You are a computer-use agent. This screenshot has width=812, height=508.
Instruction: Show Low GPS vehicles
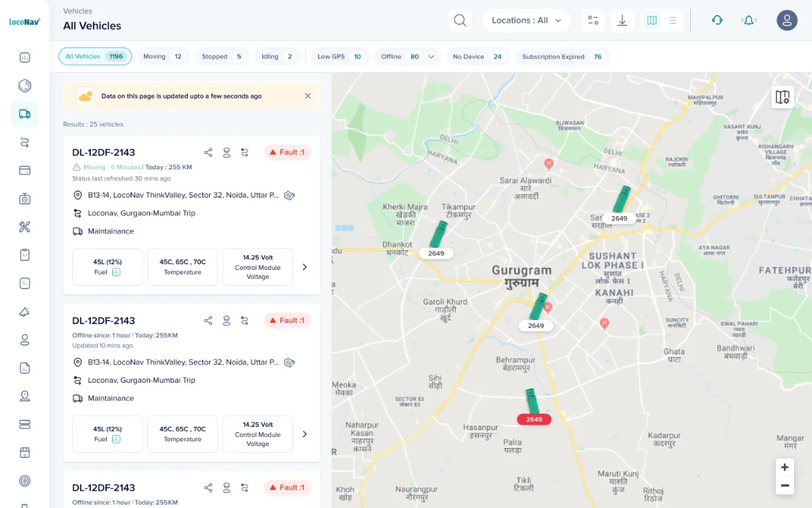[x=339, y=56]
